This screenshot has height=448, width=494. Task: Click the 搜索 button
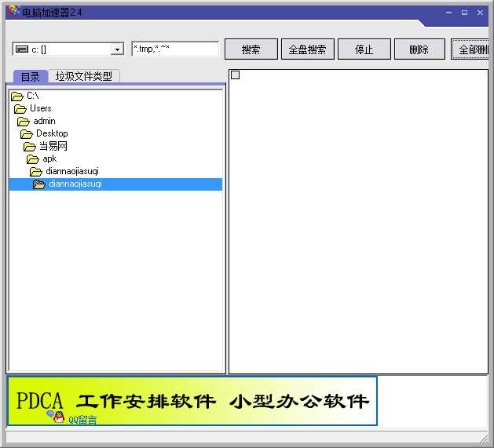251,49
